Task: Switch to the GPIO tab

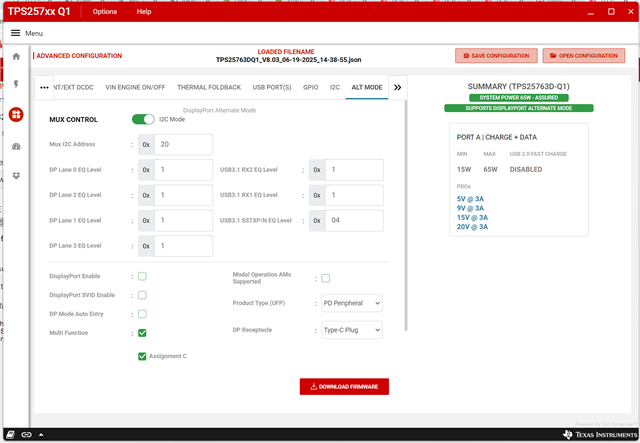Action: click(311, 87)
